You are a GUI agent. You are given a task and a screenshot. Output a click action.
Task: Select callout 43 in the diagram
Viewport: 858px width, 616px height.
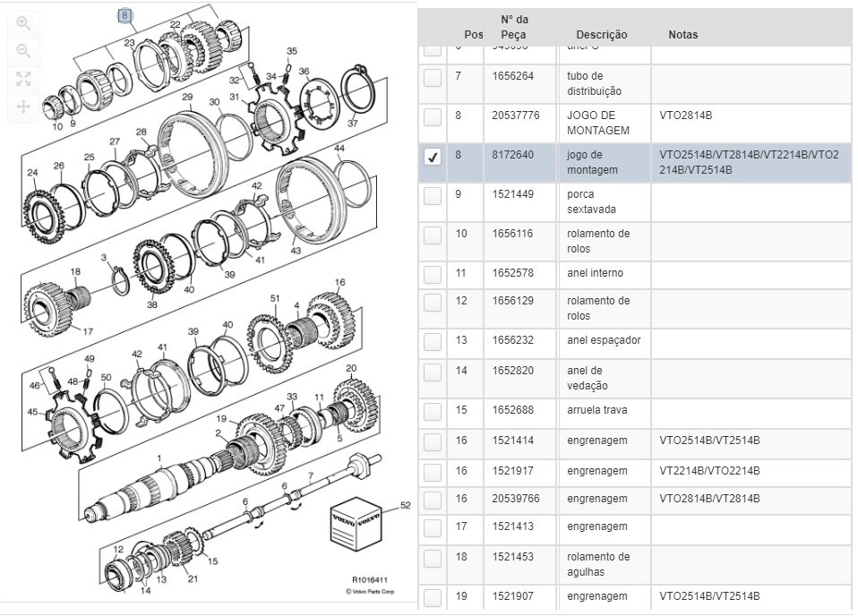pyautogui.click(x=296, y=251)
